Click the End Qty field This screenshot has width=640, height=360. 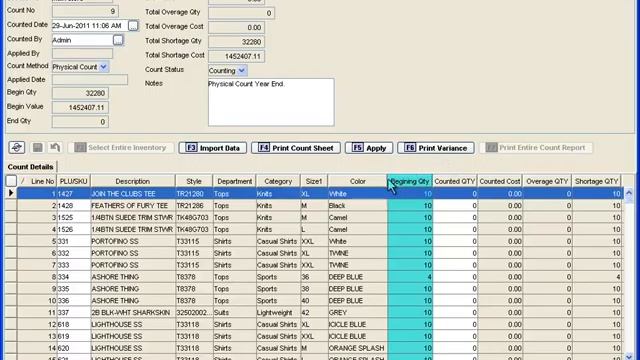(80, 122)
